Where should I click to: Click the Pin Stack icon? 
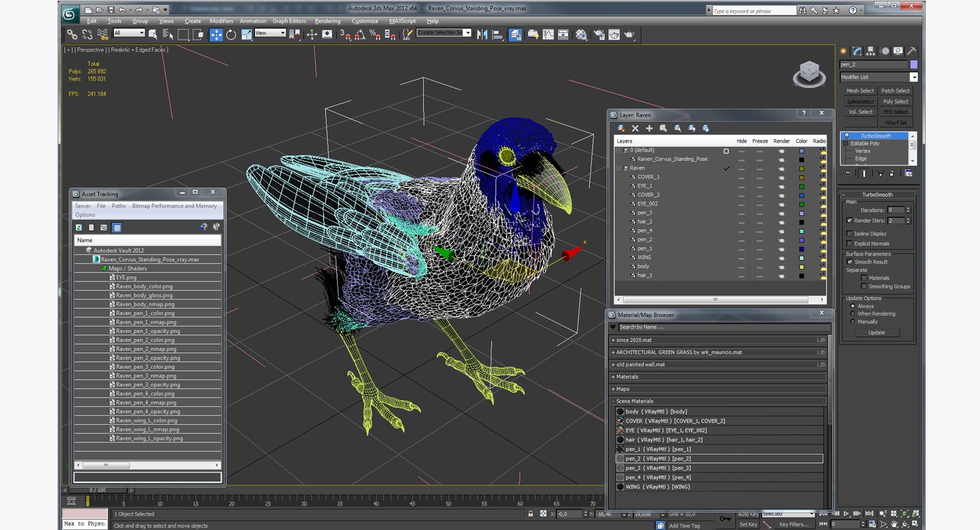coord(848,173)
